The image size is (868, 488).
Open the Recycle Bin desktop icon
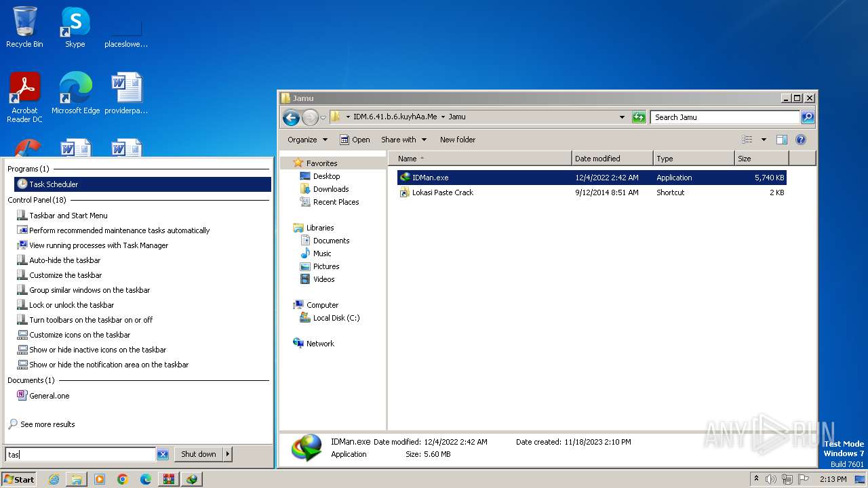pos(24,27)
